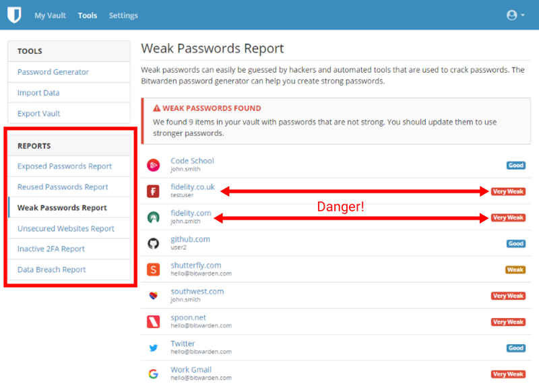Open the account profile menu
Viewport: 539px width, 392px height.
515,15
